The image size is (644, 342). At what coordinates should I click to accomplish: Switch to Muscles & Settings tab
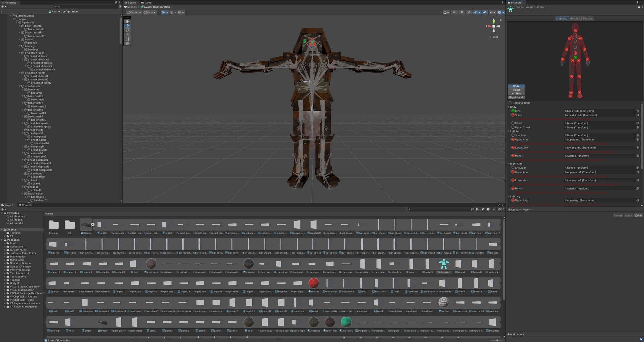click(x=581, y=19)
